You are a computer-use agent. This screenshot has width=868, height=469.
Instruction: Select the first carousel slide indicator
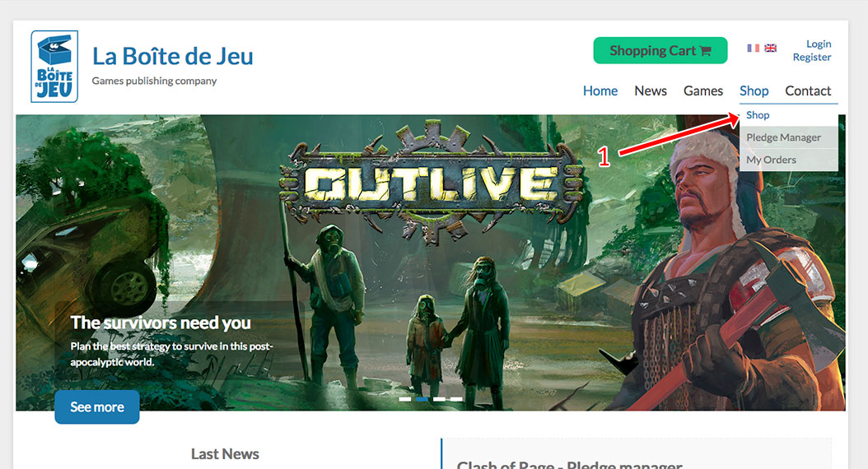[404, 399]
